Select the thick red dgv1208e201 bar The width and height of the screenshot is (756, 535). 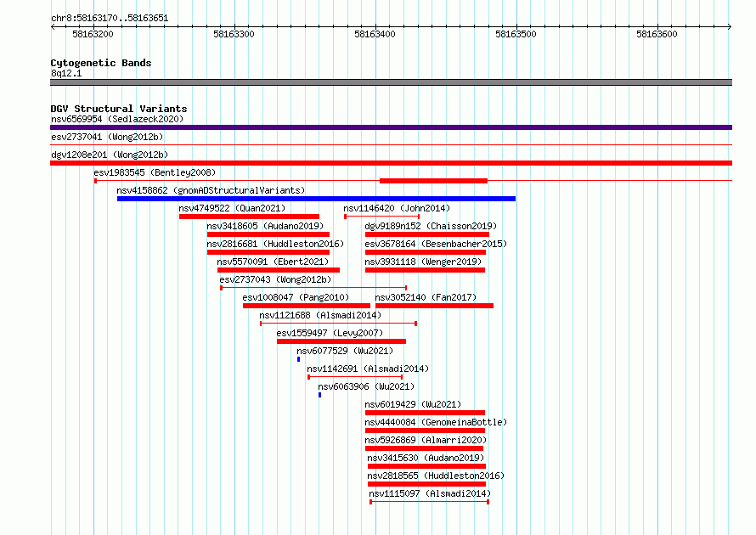(x=391, y=163)
